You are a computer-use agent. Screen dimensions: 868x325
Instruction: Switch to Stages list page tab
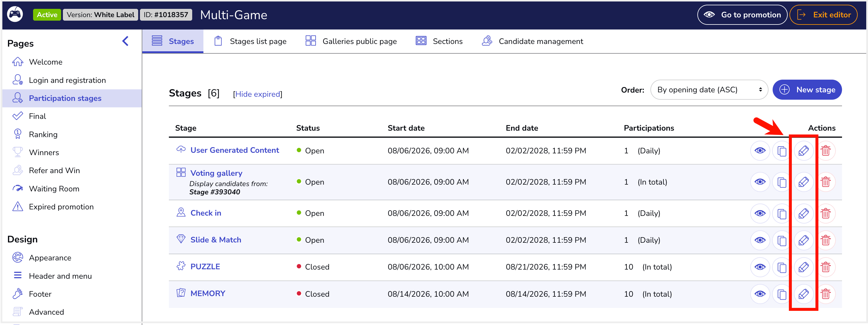click(250, 41)
